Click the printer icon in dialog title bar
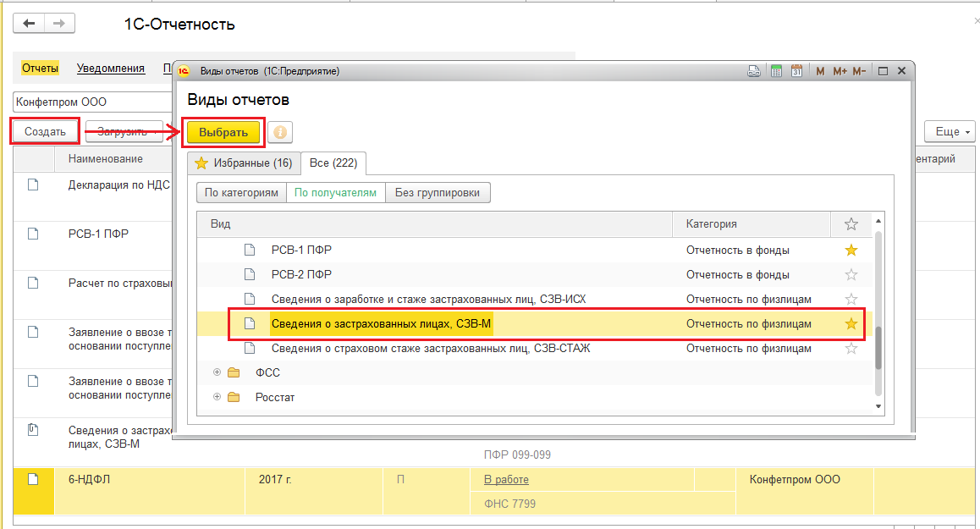Viewport: 980px width, 529px height. pos(754,72)
